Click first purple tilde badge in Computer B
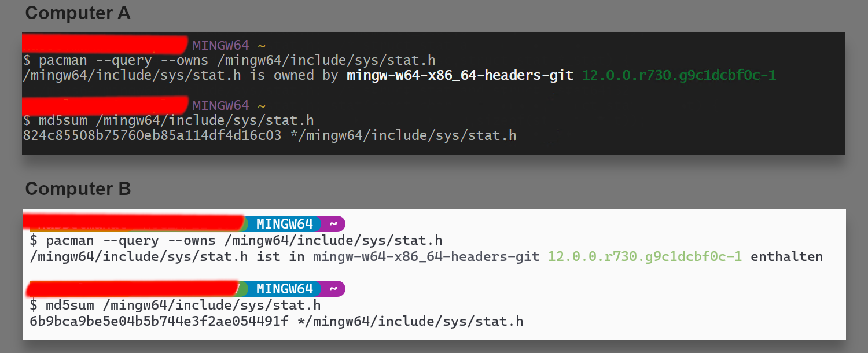Viewport: 868px width, 353px height. (x=333, y=224)
